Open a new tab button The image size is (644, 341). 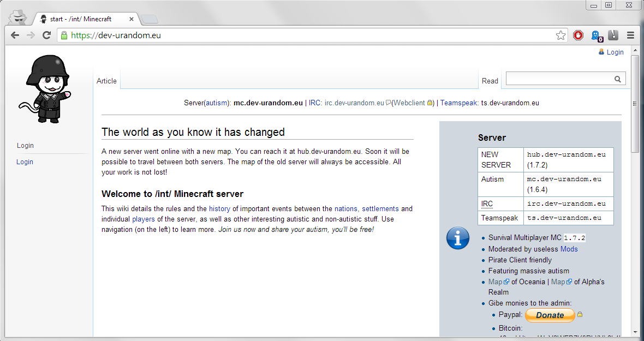point(149,19)
